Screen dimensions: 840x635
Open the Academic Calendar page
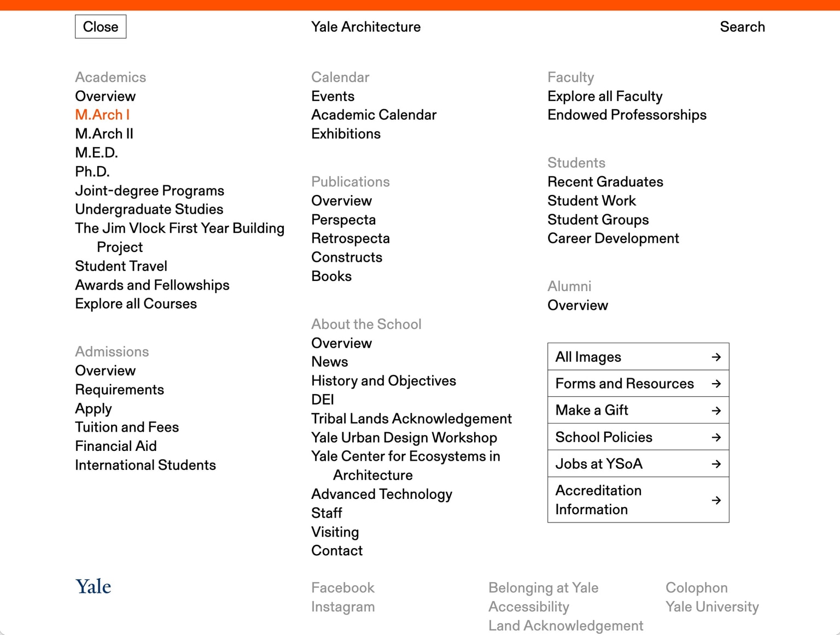tap(374, 115)
